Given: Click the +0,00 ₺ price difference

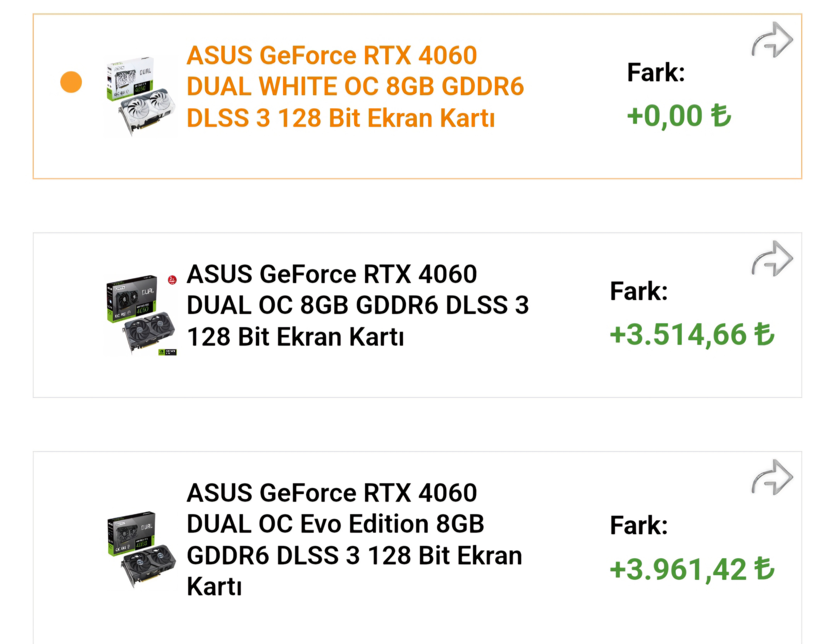Looking at the screenshot, I should [x=679, y=116].
